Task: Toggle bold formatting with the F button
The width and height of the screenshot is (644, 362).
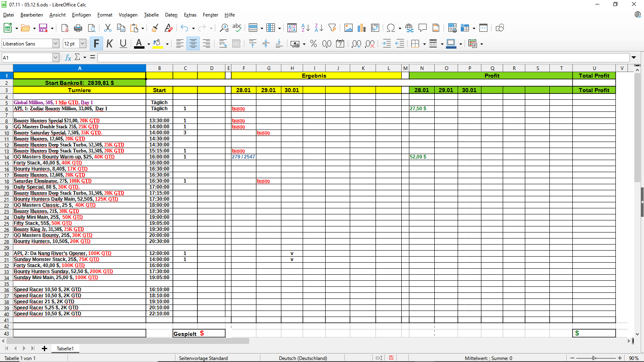Action: point(96,43)
